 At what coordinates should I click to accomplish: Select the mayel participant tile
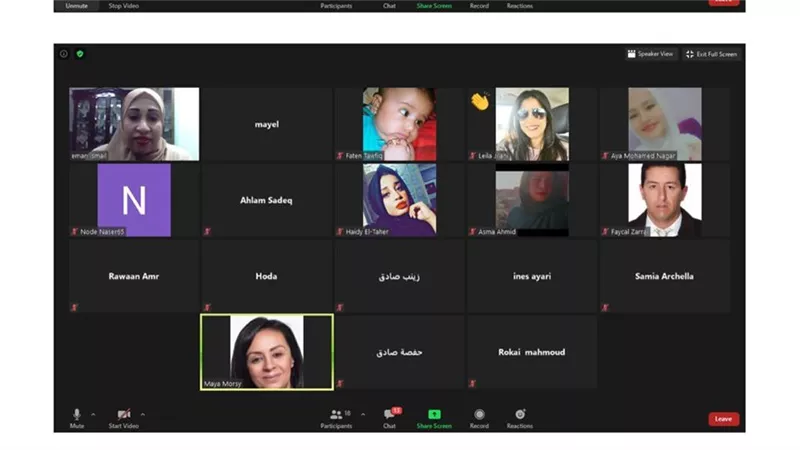[267, 124]
